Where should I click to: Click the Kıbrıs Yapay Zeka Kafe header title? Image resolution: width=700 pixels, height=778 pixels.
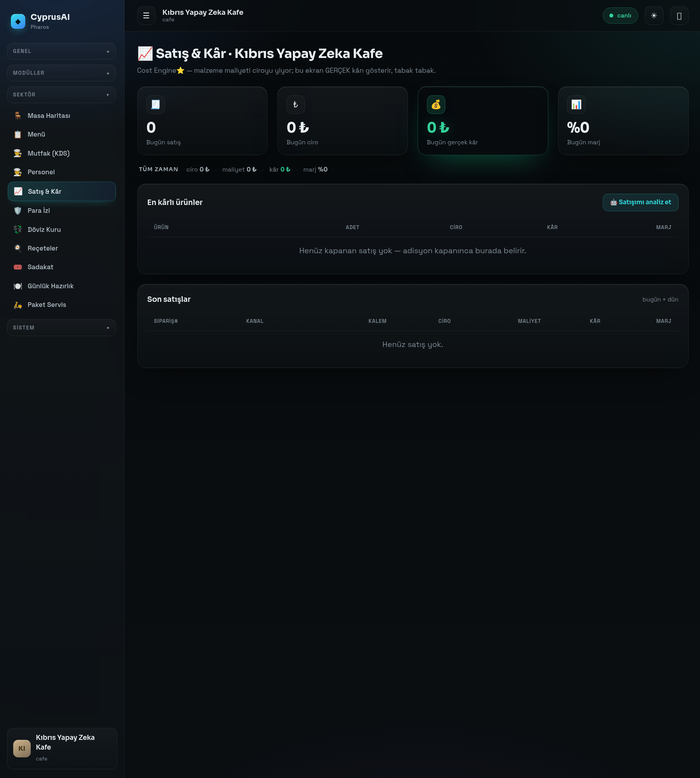[203, 12]
